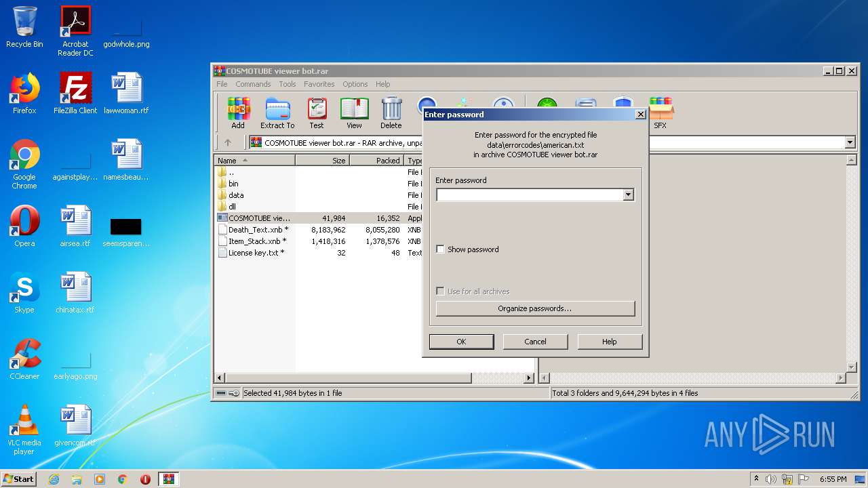Screen dimensions: 868x488
Task: Open Windows Explorer from the taskbar
Action: tap(77, 479)
